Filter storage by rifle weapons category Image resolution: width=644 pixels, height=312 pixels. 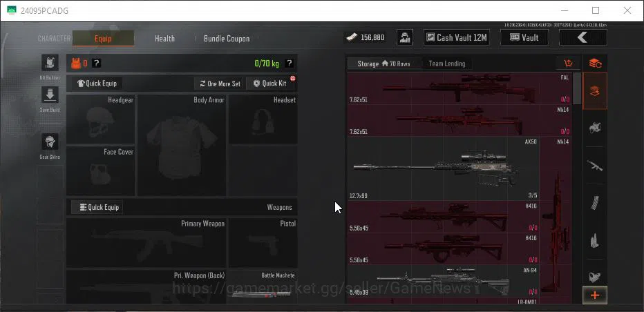pyautogui.click(x=595, y=166)
